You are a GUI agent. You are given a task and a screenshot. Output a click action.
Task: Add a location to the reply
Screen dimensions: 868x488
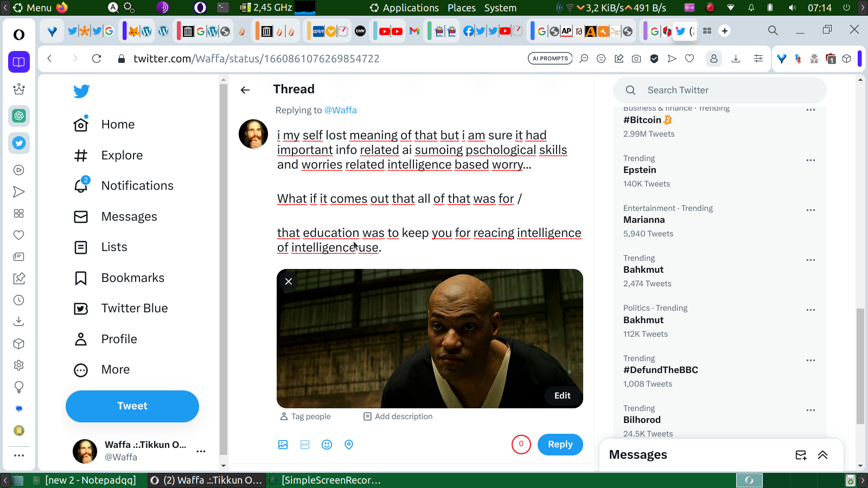coord(349,445)
